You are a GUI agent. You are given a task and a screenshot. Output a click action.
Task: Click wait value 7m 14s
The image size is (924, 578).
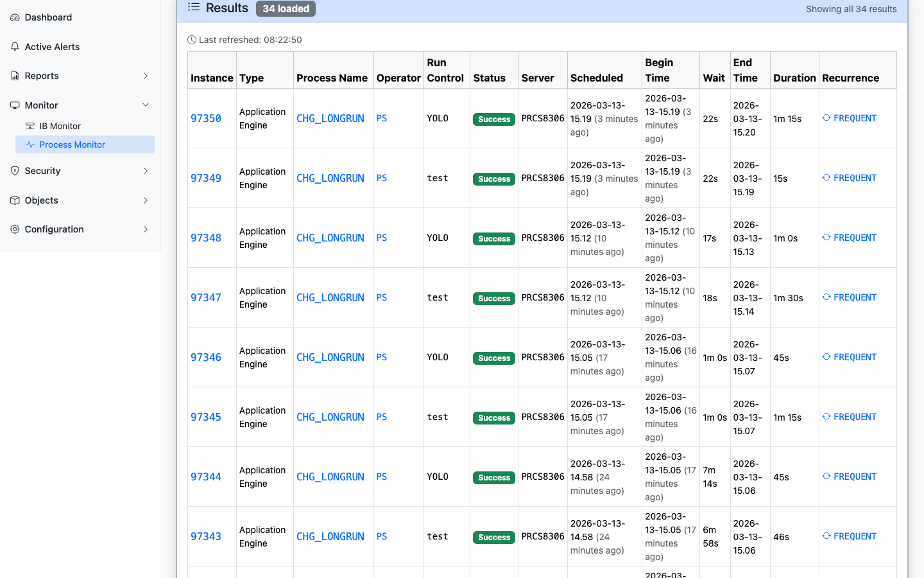click(710, 477)
